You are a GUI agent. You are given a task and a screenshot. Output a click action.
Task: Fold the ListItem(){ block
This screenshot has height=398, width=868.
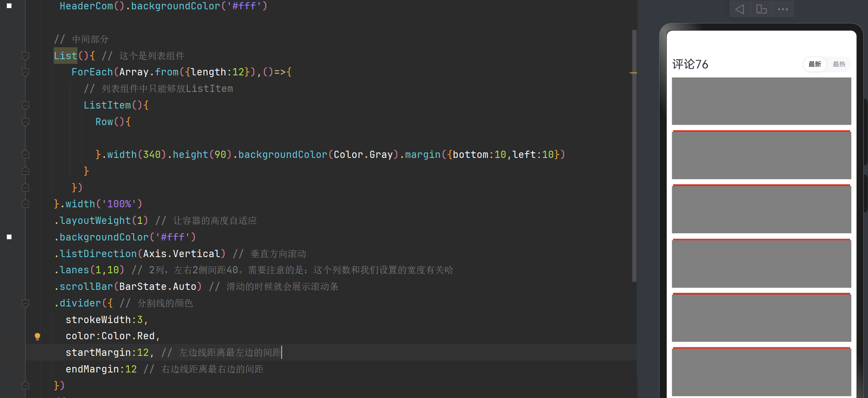pyautogui.click(x=26, y=105)
